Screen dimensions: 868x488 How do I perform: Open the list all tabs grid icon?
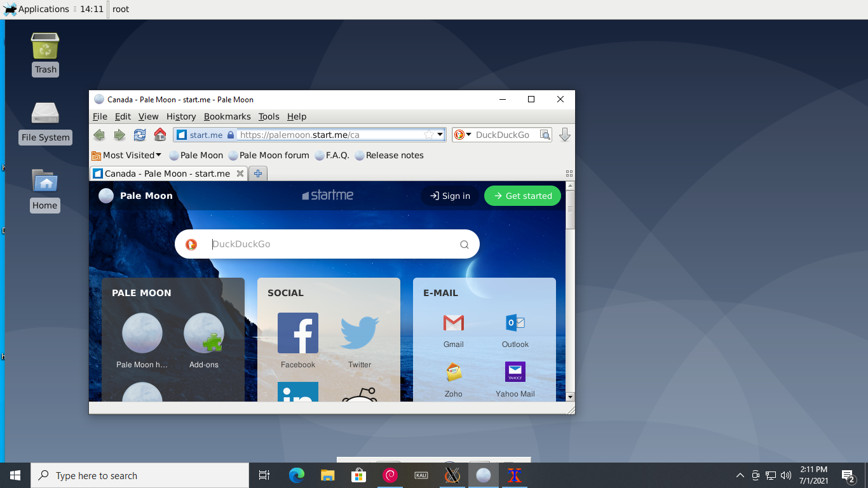569,173
